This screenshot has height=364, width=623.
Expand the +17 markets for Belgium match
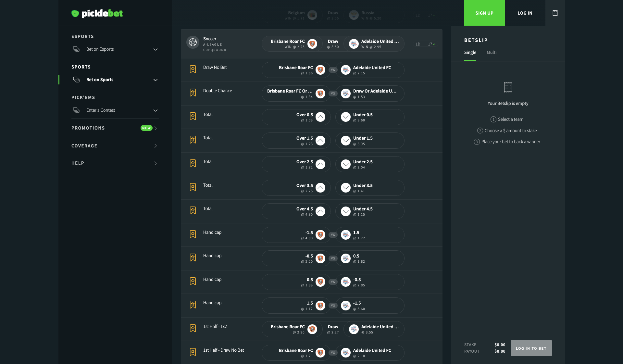point(431,15)
